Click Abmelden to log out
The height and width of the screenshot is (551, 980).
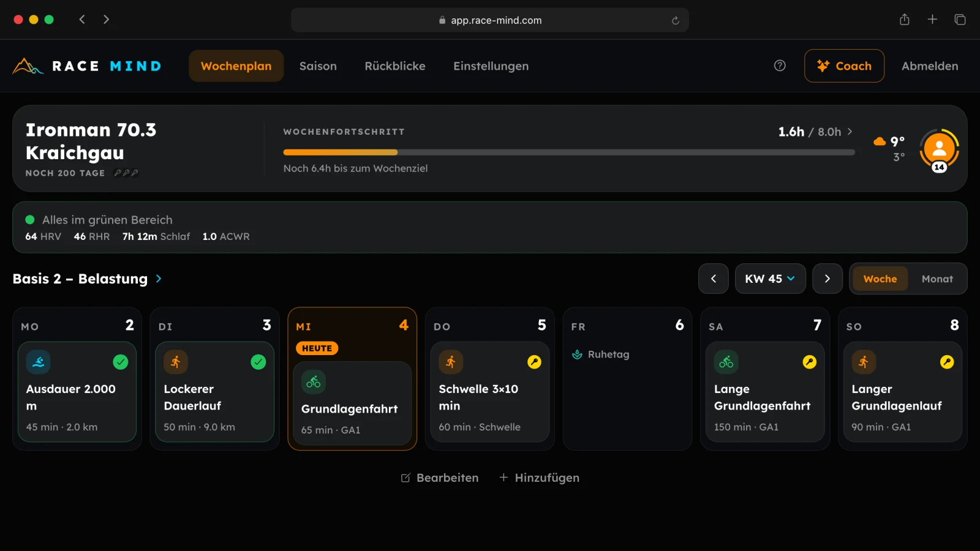[930, 66]
